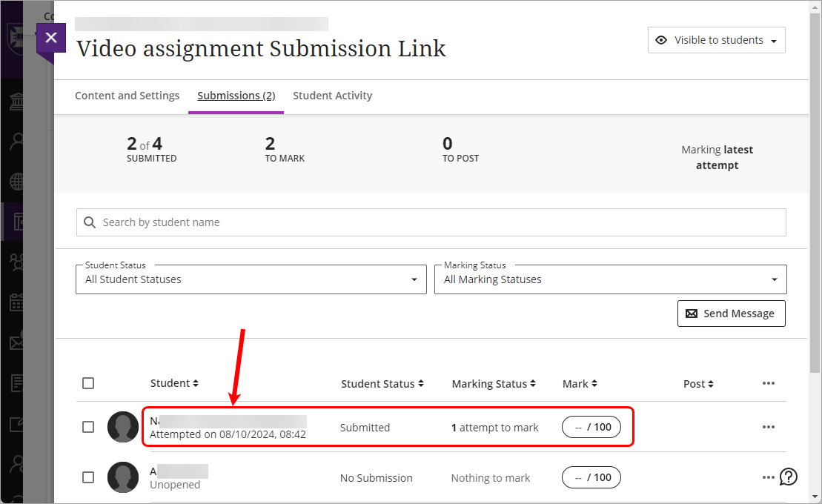Click the help question mark icon
Screen dimensions: 822x504
click(x=789, y=477)
